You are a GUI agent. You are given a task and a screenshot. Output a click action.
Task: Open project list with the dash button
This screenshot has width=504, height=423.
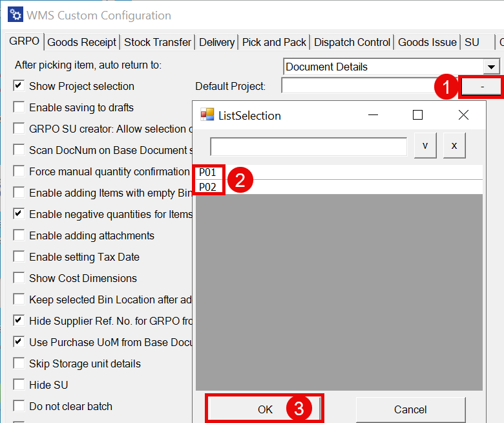(481, 86)
